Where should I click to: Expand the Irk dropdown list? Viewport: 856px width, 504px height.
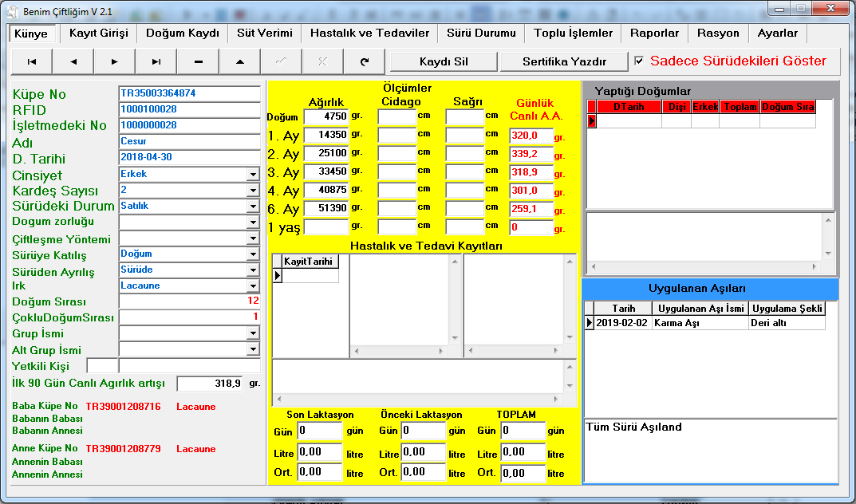(253, 285)
